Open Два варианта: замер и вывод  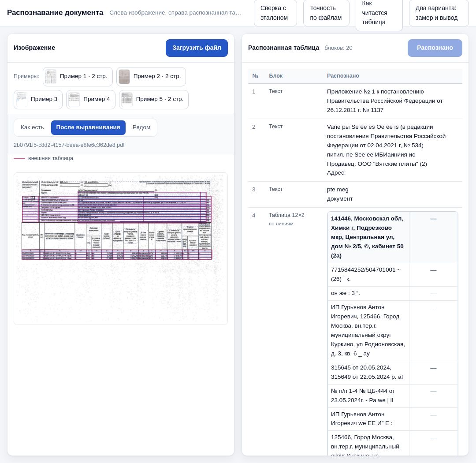pos(439,13)
